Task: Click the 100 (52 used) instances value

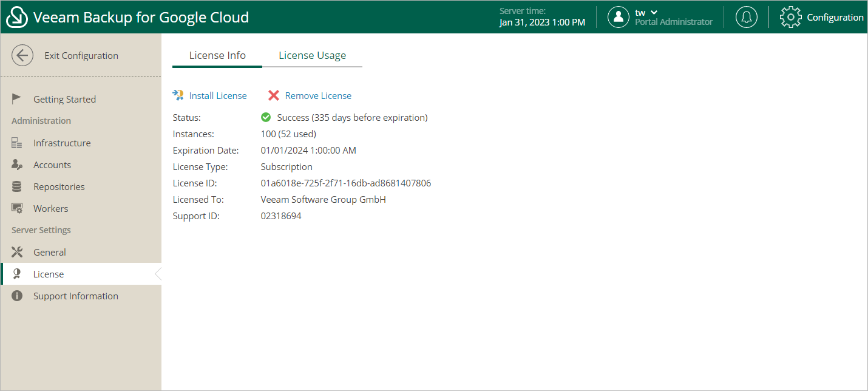Action: click(288, 134)
